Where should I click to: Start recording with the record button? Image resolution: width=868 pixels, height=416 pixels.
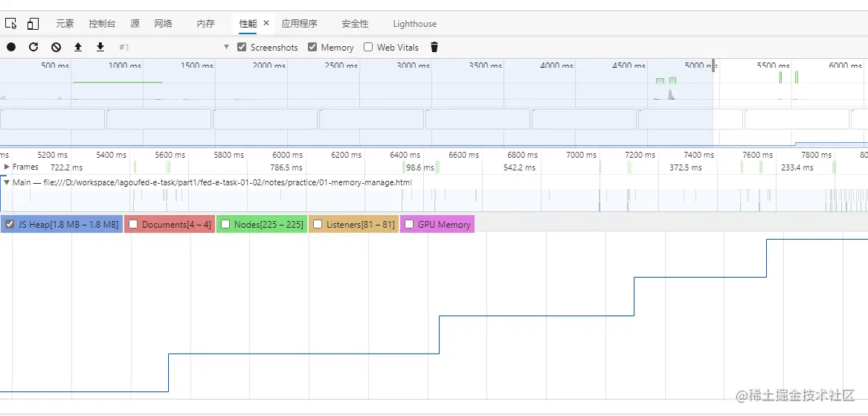11,47
